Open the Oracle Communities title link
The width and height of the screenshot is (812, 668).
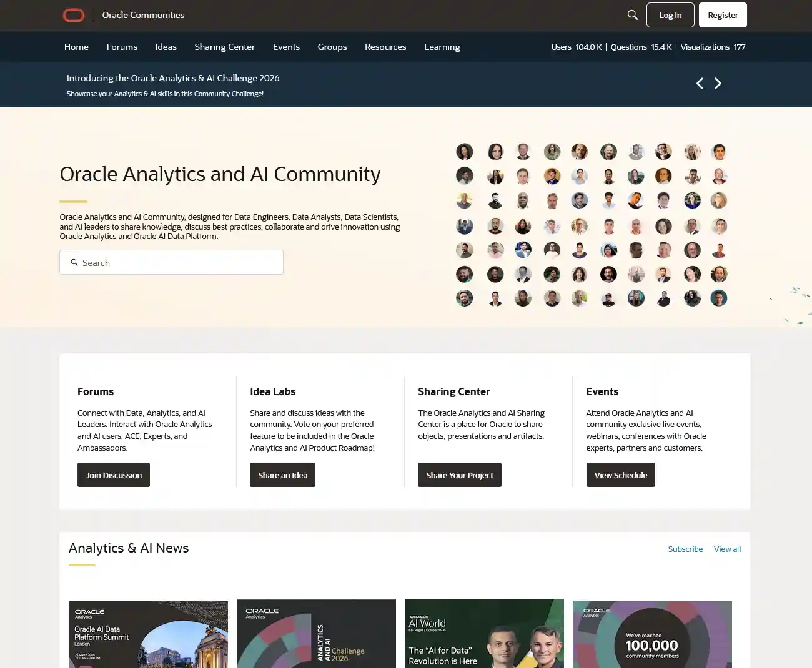pyautogui.click(x=143, y=15)
